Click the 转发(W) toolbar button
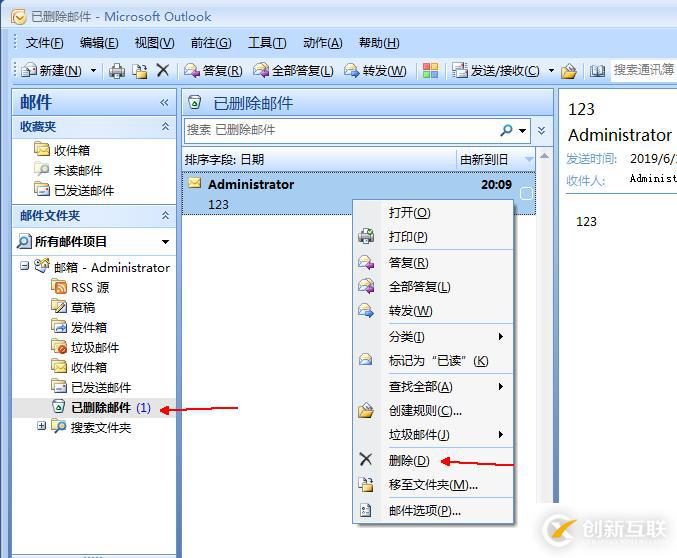 click(x=375, y=70)
